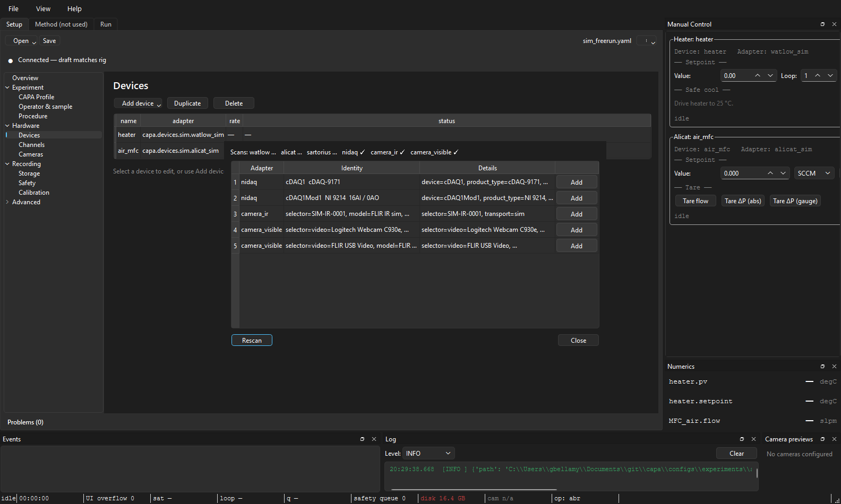Click the Delete device button

[234, 103]
